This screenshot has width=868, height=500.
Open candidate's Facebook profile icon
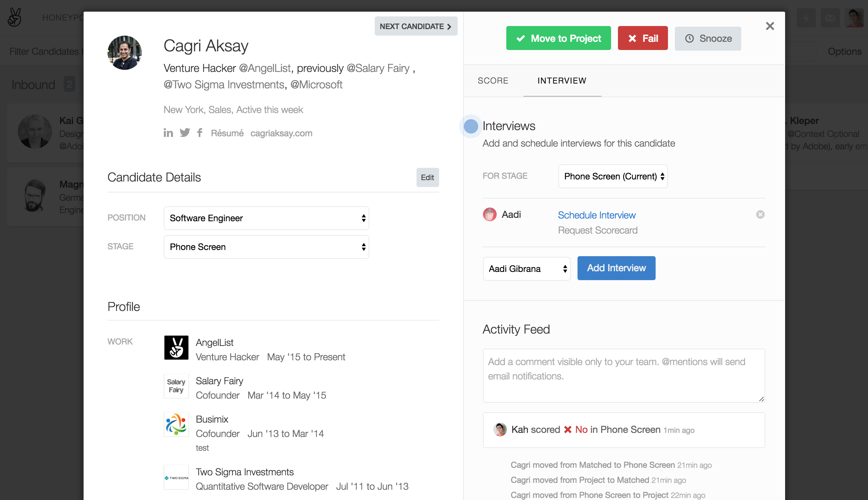(x=200, y=133)
